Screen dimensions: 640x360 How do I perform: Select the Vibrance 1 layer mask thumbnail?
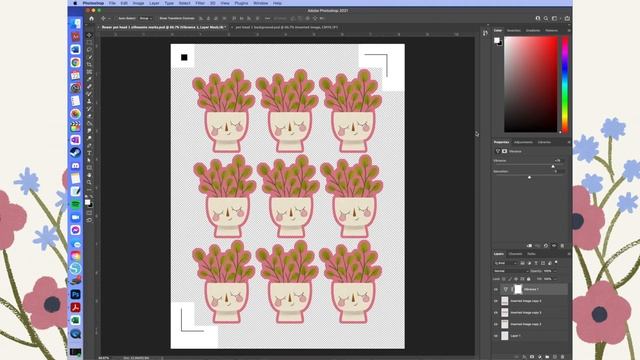pos(518,289)
